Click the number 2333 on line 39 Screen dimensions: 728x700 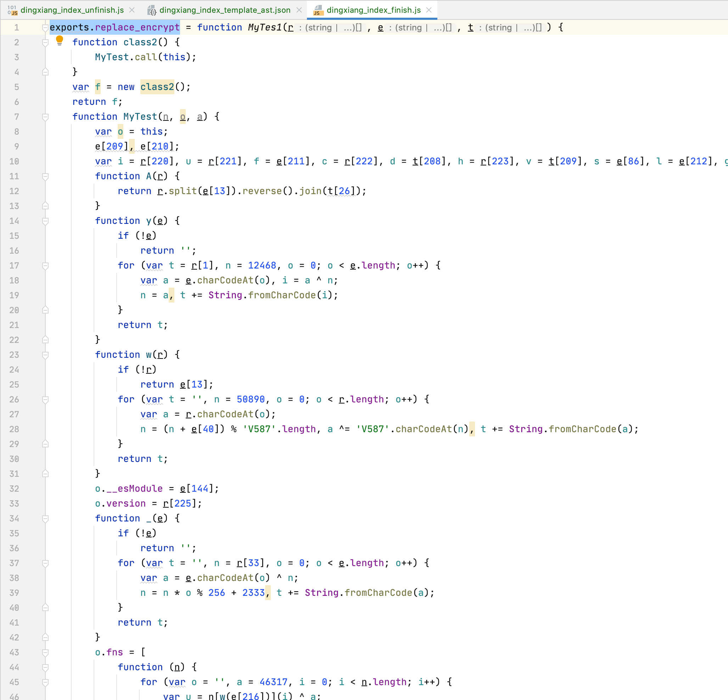tap(253, 593)
